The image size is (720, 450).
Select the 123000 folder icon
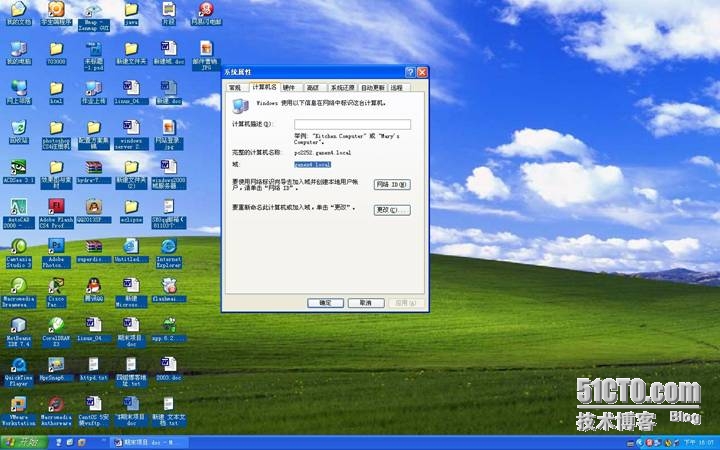coord(56,53)
